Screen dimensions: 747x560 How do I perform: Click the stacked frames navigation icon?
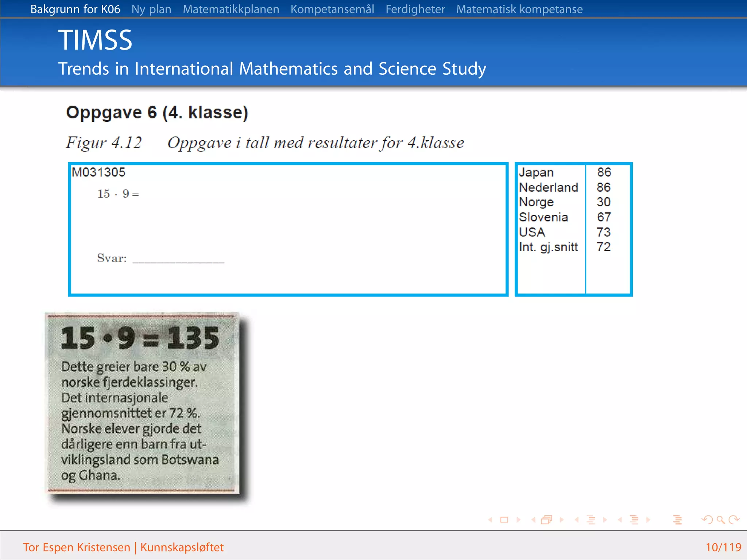(x=546, y=520)
